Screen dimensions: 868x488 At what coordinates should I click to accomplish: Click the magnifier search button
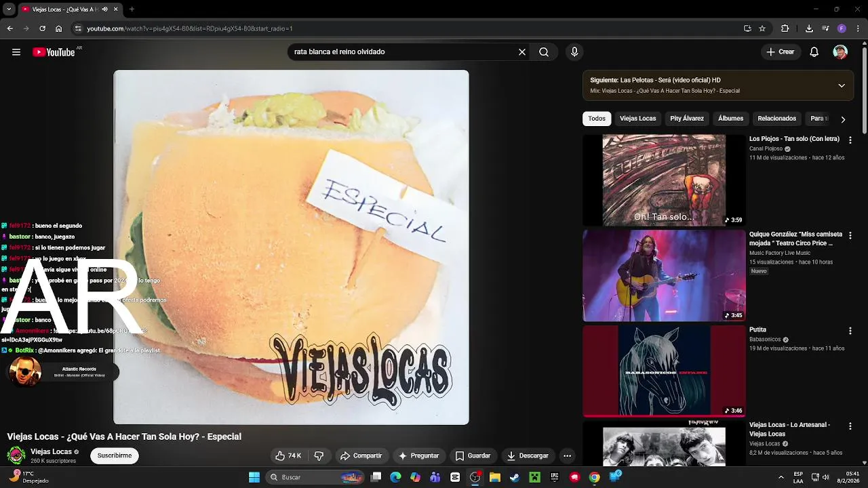point(544,52)
